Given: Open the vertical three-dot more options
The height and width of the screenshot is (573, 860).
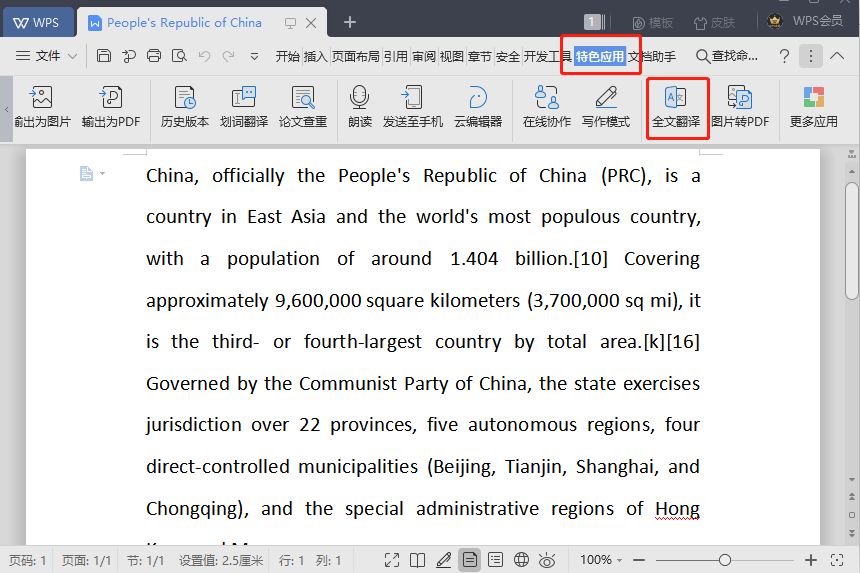Looking at the screenshot, I should pyautogui.click(x=811, y=56).
